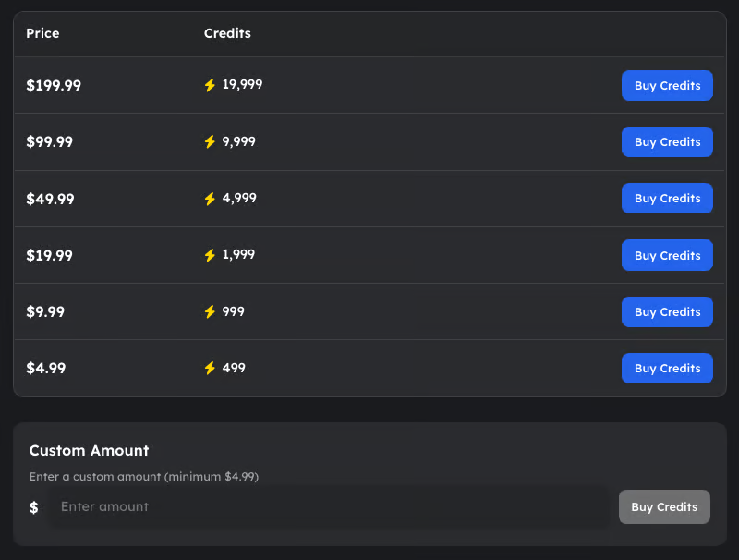Viewport: 739px width, 560px height.
Task: Buy Credits for the $9.99 package
Action: (x=667, y=311)
